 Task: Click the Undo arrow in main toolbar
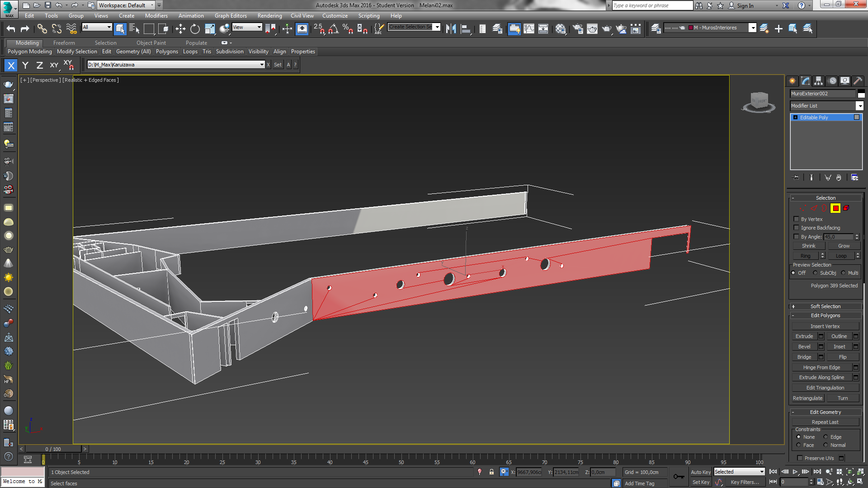pyautogui.click(x=11, y=29)
